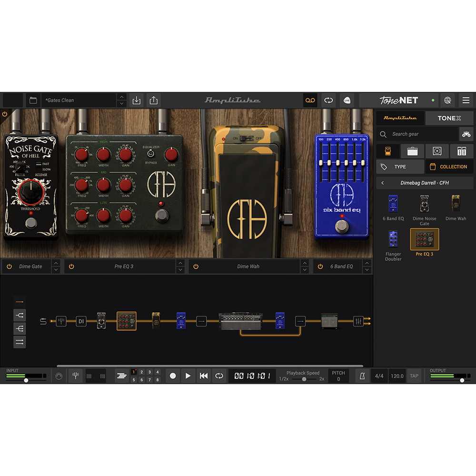
Task: Enable LIVE mode in the top bar
Action: pyautogui.click(x=347, y=100)
